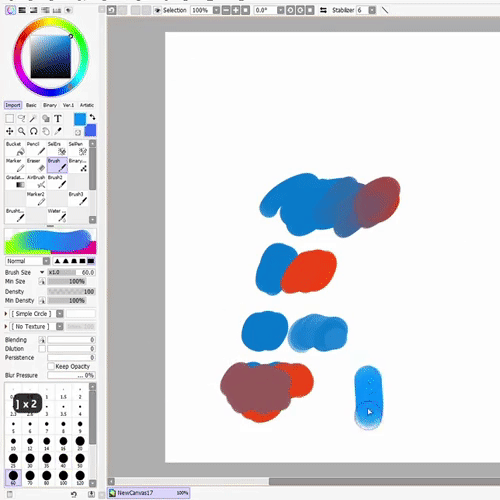Select the rectangular selection tool
Image resolution: width=500 pixels, height=500 pixels.
pos(10,118)
